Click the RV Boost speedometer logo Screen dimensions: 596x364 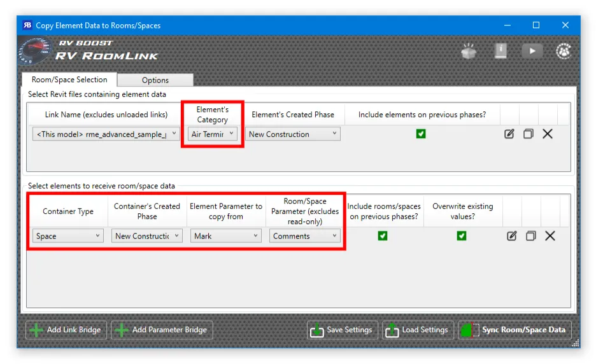point(35,51)
